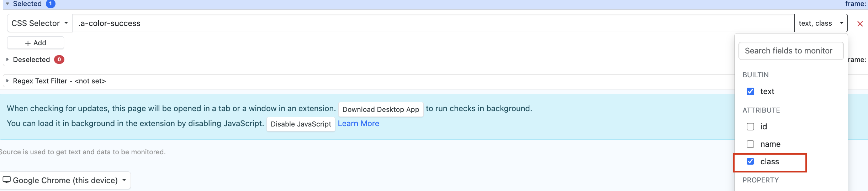868x191 pixels.
Task: Enable the name attribute checkbox
Action: 750,144
